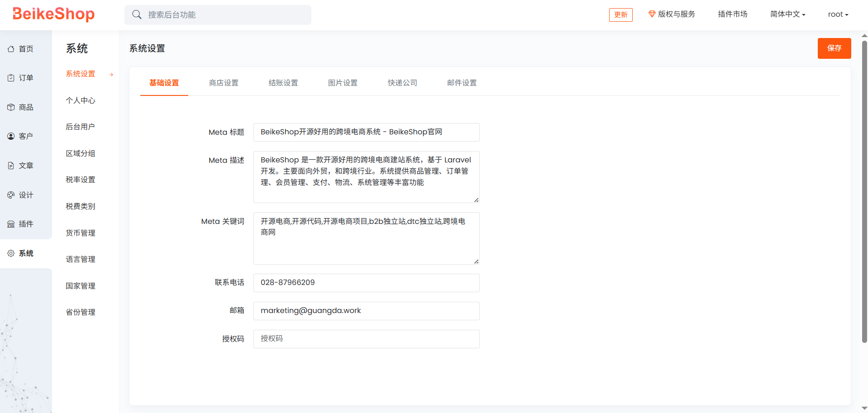Switch to the 邮件设置 tab
This screenshot has width=868, height=413.
coord(462,83)
